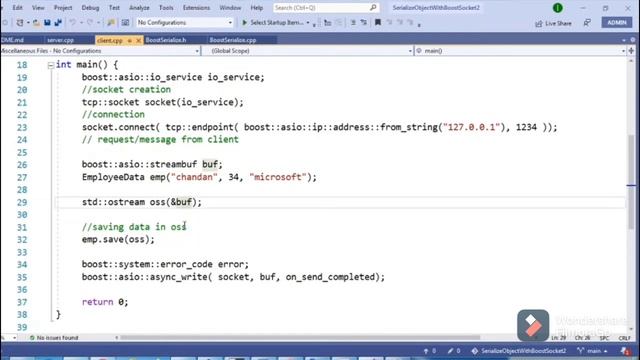The width and height of the screenshot is (640, 360).
Task: Click the Ln: 29 line indicator
Action: pos(559,338)
